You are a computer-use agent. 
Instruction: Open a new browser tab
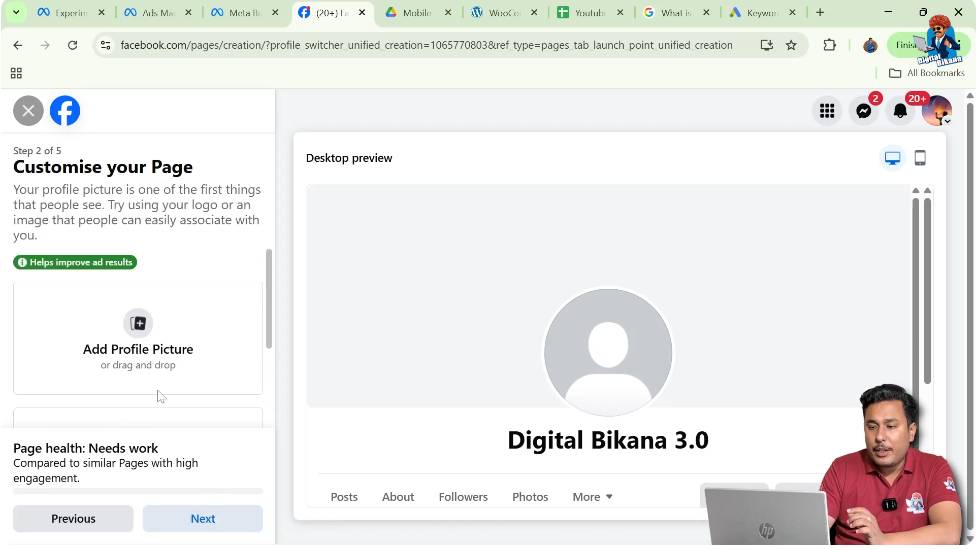click(820, 12)
